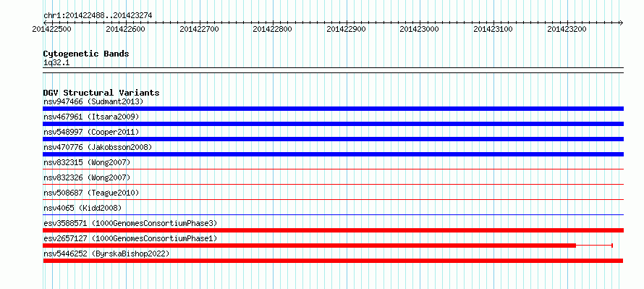The width and height of the screenshot is (644, 289).
Task: Open nsv5446252 (ByrskaBishop2022) label
Action: point(106,254)
